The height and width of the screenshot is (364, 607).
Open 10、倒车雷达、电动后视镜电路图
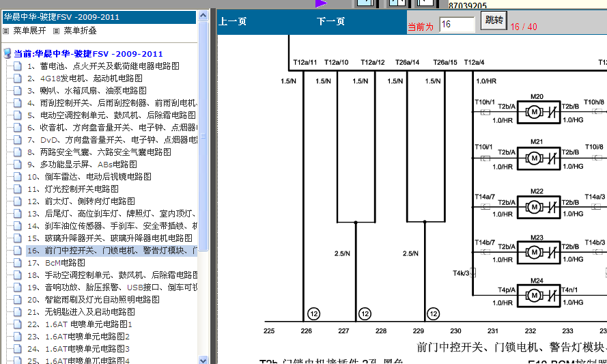(x=89, y=177)
